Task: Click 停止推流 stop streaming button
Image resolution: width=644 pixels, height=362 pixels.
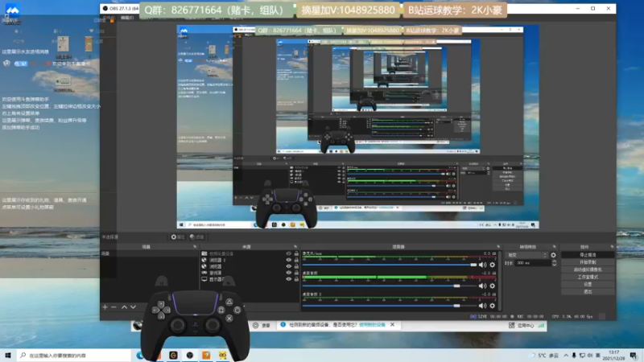Action: pos(588,255)
